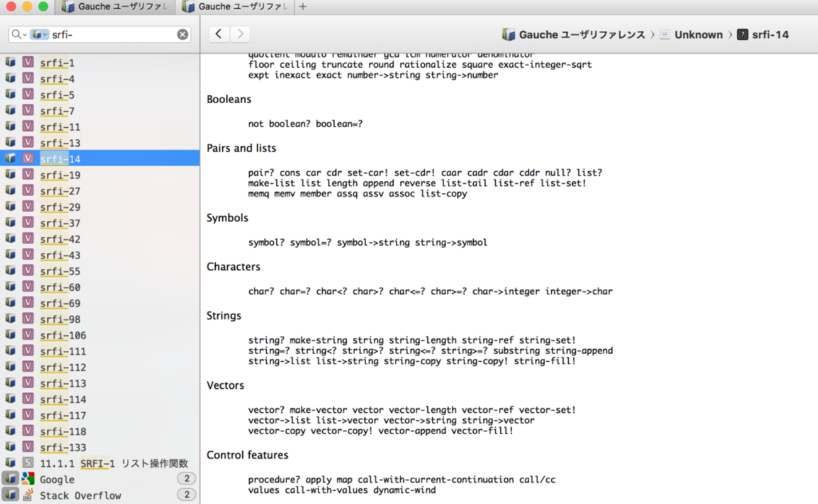
Task: Click the docset filter icon in search field
Action: (x=39, y=35)
